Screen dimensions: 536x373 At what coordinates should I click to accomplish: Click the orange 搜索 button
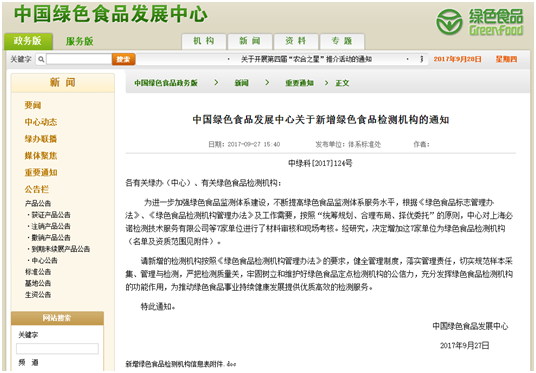pyautogui.click(x=123, y=59)
